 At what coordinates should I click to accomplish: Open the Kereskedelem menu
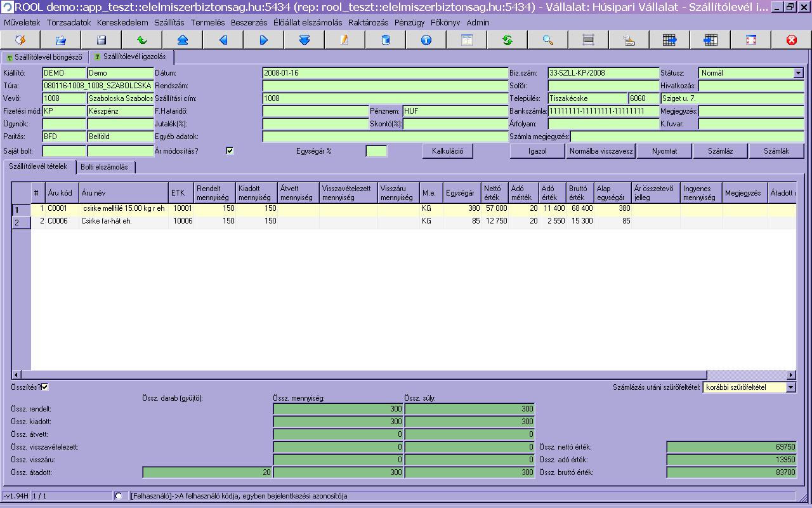coord(122,22)
